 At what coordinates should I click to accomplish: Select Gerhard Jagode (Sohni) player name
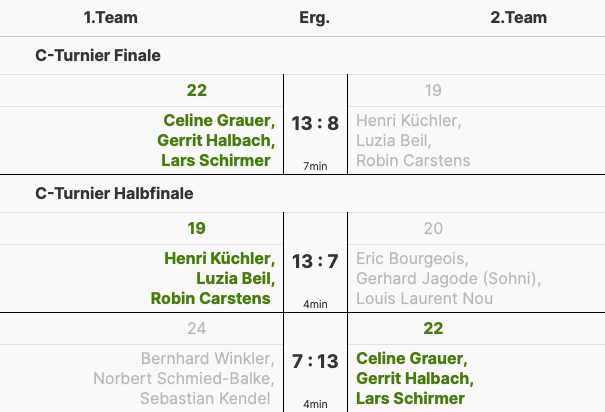(447, 278)
